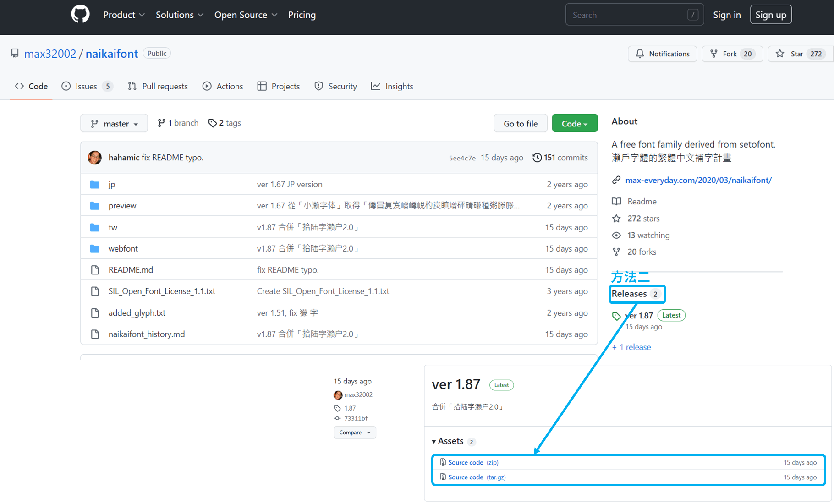Open the README.md file
Screen dimensions: 834x504
point(131,270)
